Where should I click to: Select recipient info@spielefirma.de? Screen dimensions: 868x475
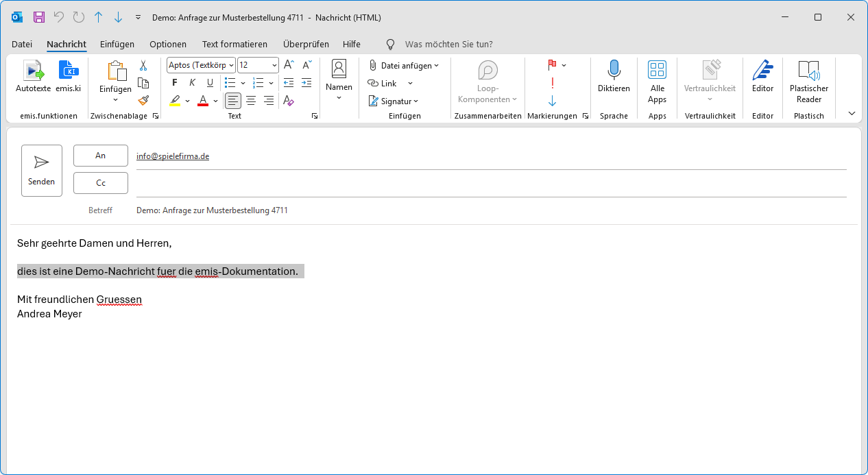tap(173, 156)
